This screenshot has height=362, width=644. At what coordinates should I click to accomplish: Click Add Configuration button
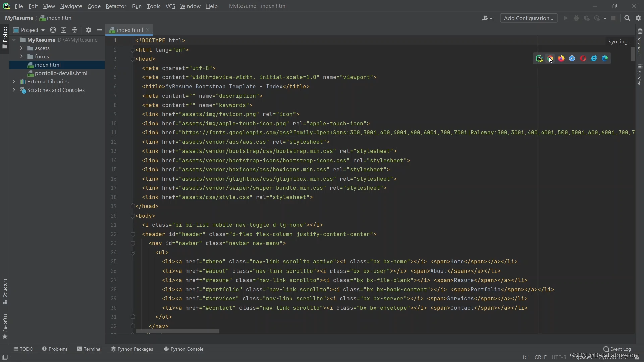coord(529,18)
